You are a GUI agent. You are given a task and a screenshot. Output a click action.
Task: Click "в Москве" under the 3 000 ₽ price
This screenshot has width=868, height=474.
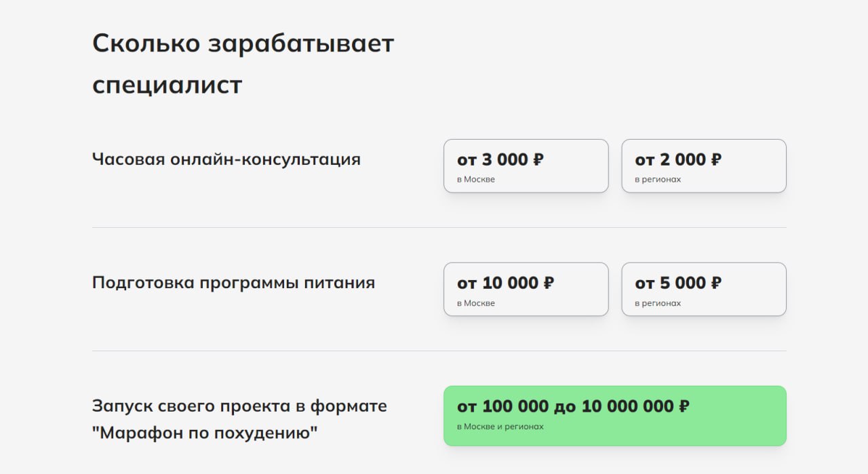click(x=475, y=180)
